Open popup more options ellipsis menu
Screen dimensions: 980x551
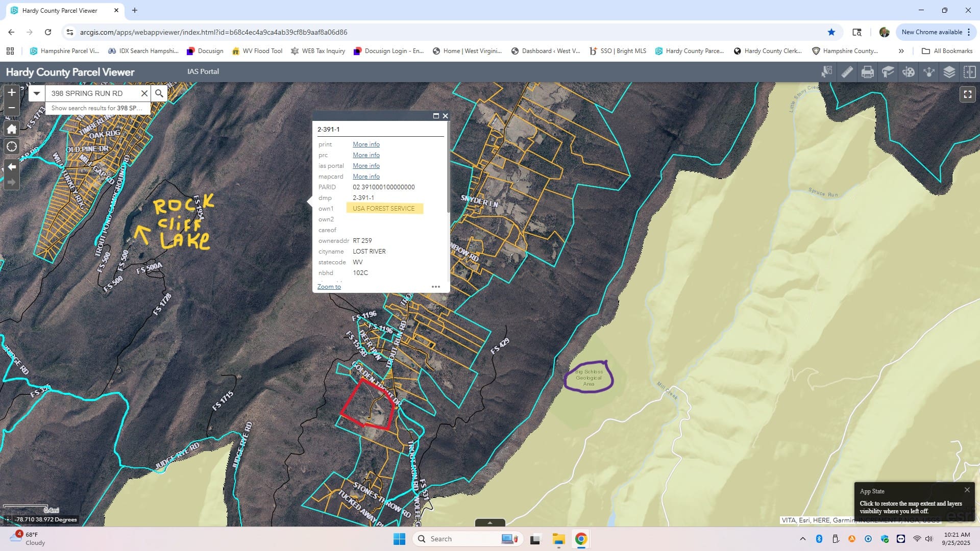[435, 287]
